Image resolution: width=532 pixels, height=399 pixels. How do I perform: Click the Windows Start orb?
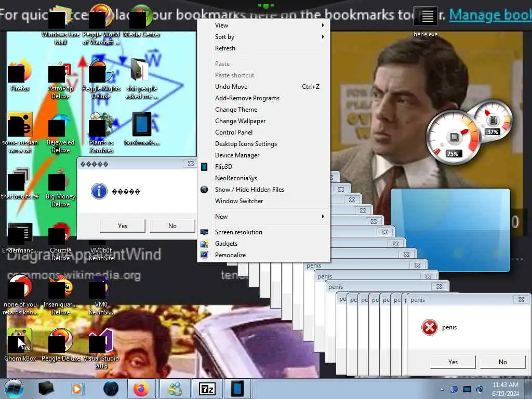[x=14, y=389]
